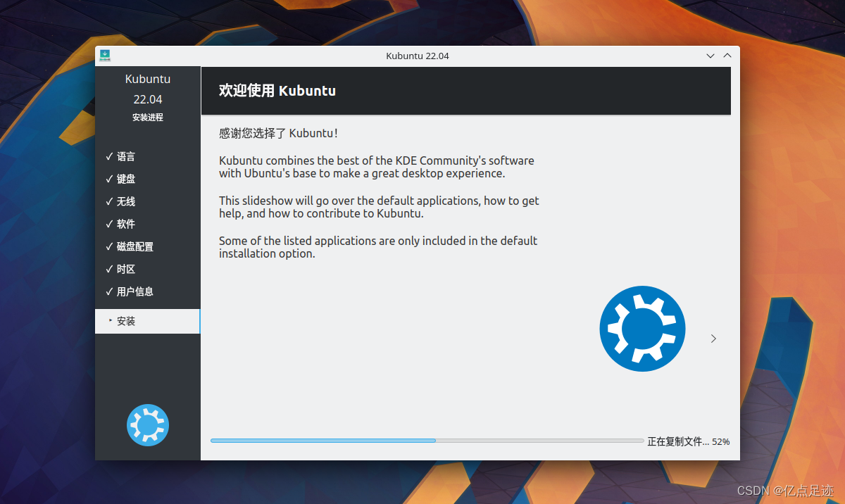This screenshot has height=504, width=845.
Task: Click the file copying progress bar
Action: [x=427, y=441]
